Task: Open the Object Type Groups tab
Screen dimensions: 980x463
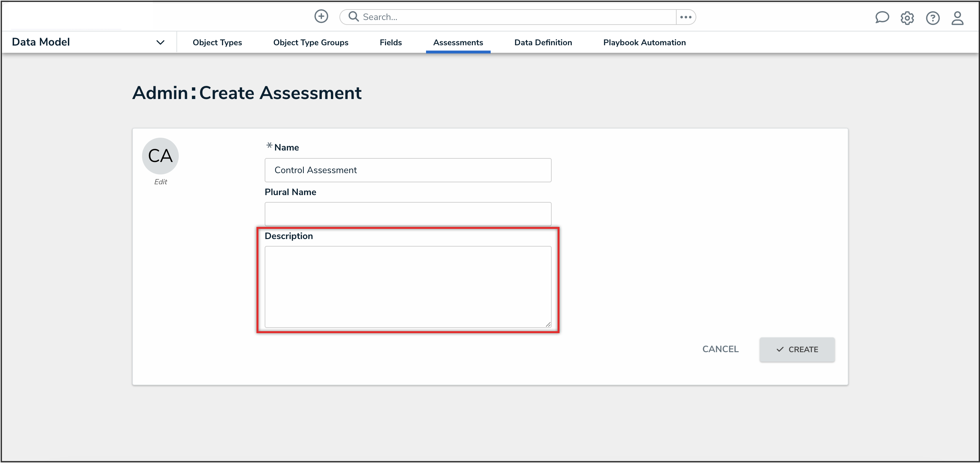Action: pos(311,43)
